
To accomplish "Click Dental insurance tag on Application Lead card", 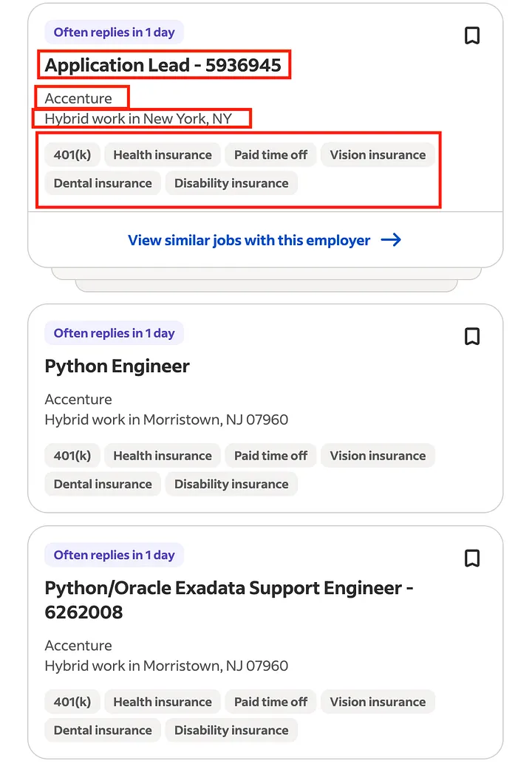I will (x=103, y=183).
